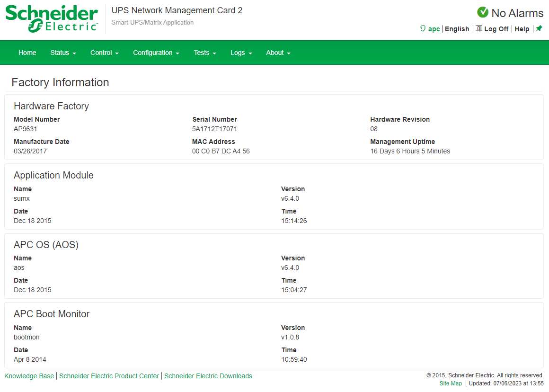Select model number AP9631

coord(25,129)
